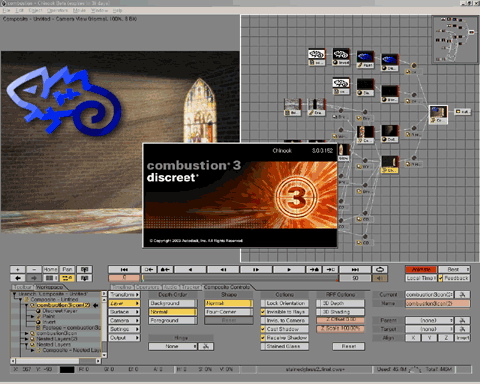Switch to the Timeline tab
This screenshot has width=480, height=384.
click(x=122, y=287)
